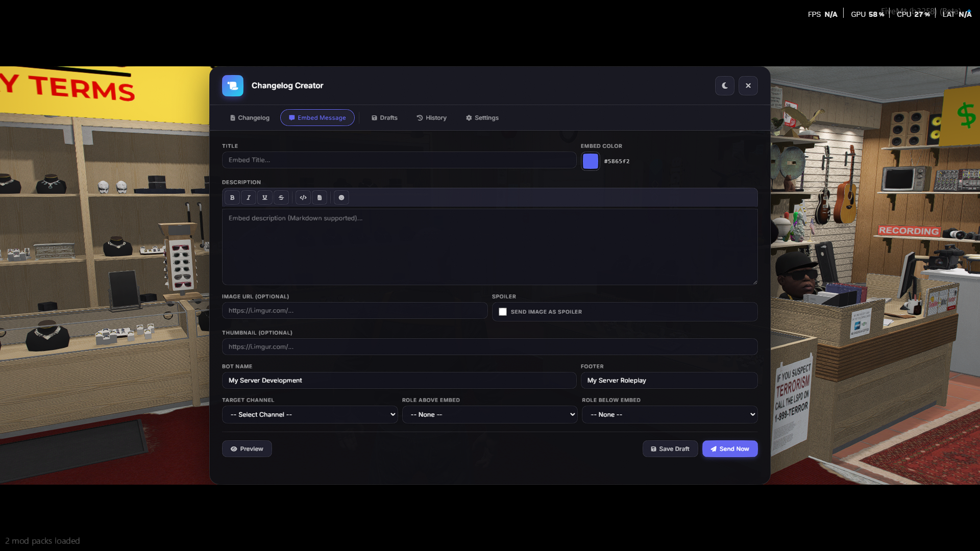This screenshot has height=551, width=980.
Task: Click the Changelog Creator logo icon
Action: pyautogui.click(x=233, y=86)
